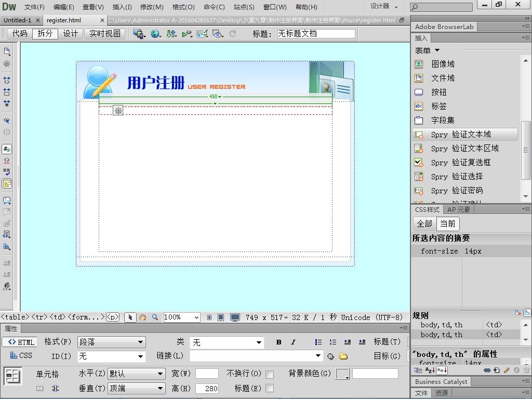Screen dimensions: 532x399
Task: Click the Preview in browser globe icon
Action: (156, 34)
